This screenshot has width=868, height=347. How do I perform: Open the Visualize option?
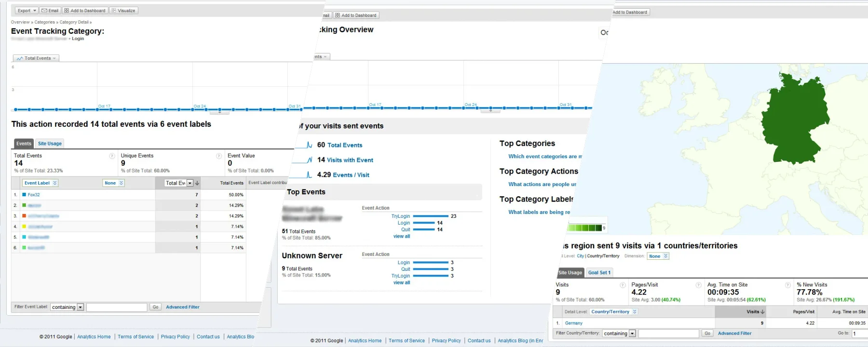[123, 11]
